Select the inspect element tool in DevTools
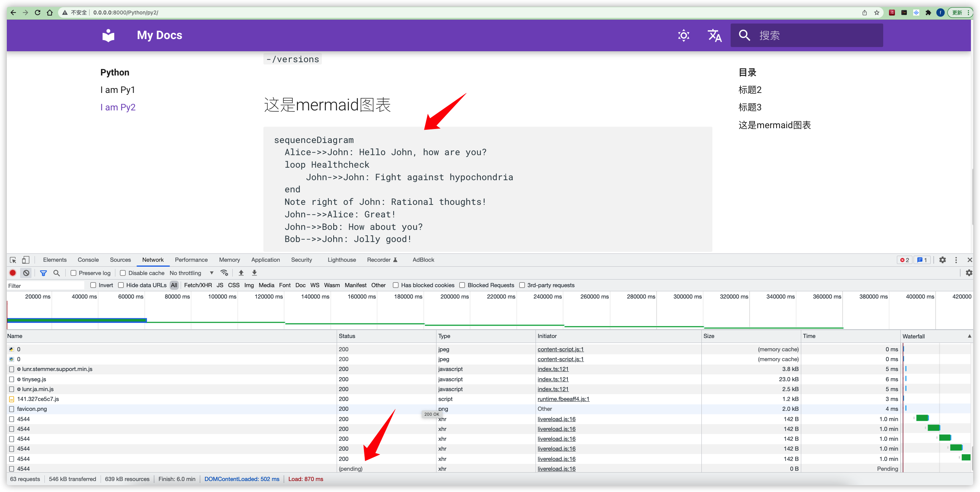This screenshot has width=980, height=492. [x=13, y=260]
